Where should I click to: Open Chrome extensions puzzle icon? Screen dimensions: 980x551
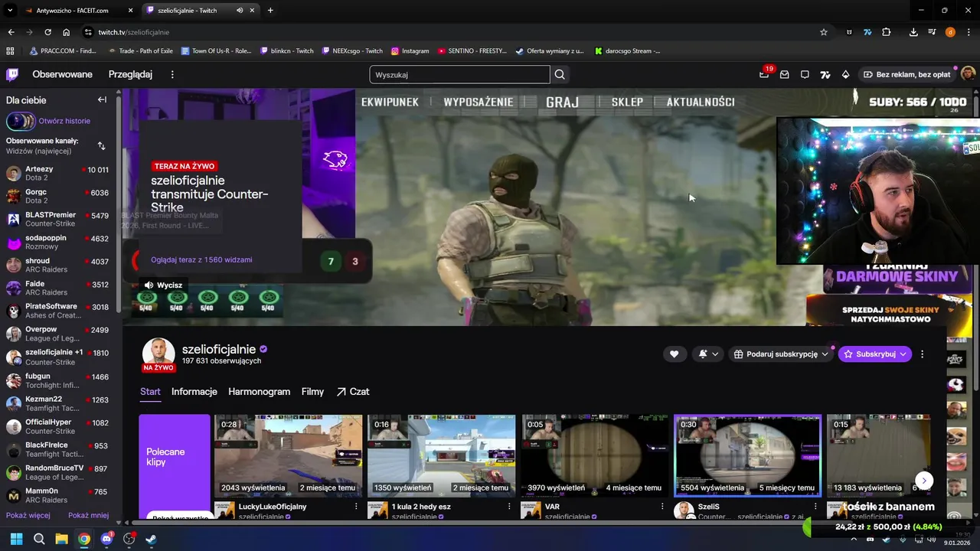click(x=887, y=32)
